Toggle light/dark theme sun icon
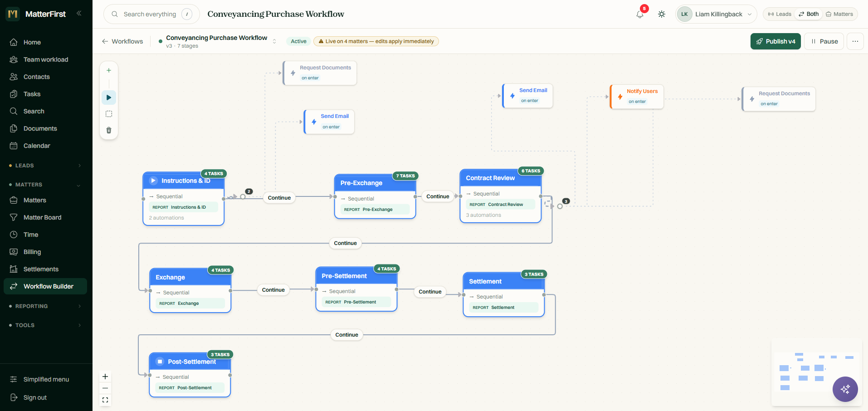Screen dimensions: 868x411 662,14
